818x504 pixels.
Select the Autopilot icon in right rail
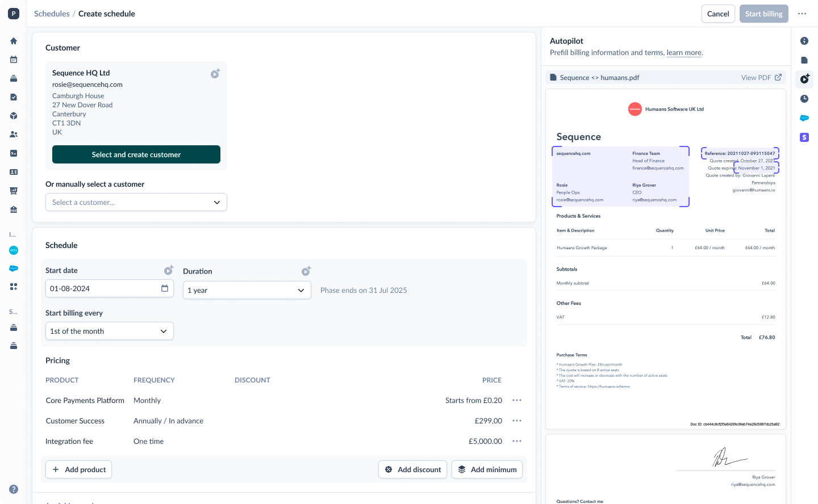point(804,79)
